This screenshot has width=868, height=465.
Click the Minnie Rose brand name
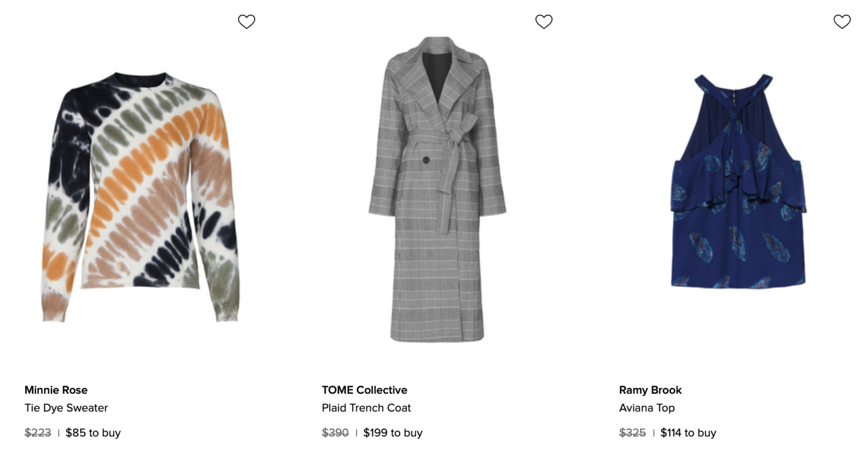click(x=55, y=390)
